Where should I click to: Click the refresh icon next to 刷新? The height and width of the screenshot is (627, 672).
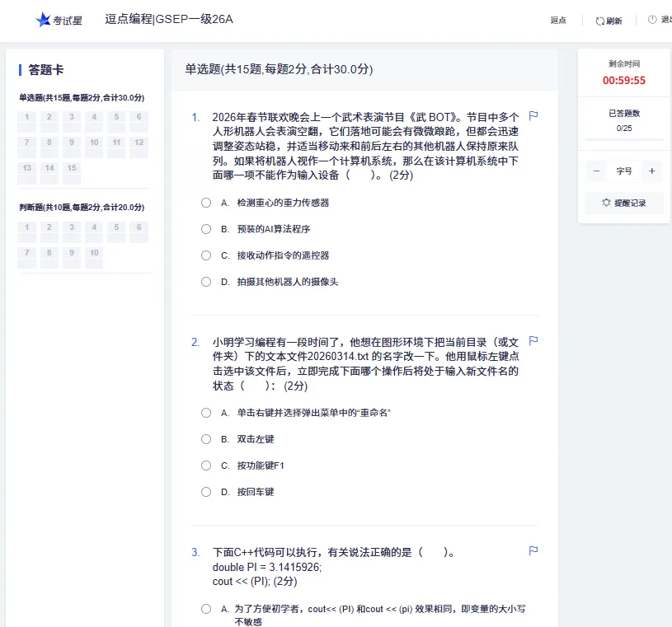pos(599,21)
